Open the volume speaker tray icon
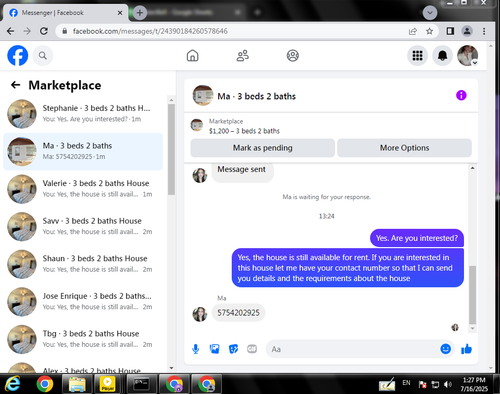This screenshot has width=500, height=394. [x=448, y=385]
